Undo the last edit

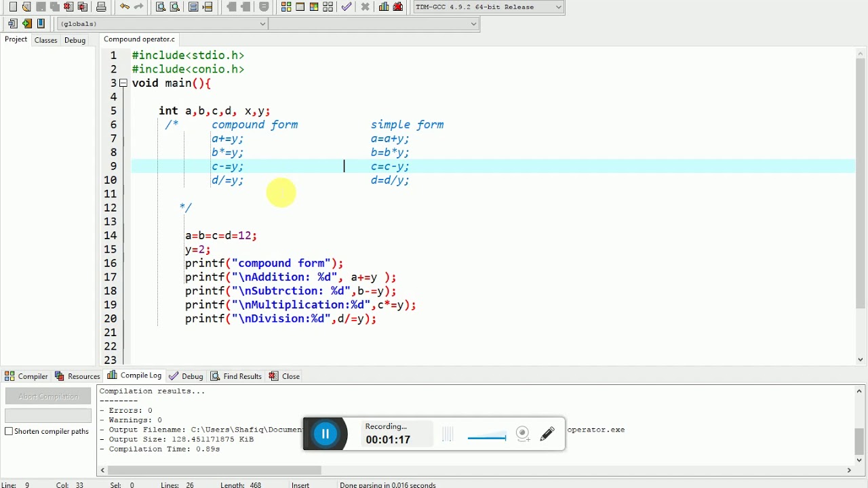[125, 7]
